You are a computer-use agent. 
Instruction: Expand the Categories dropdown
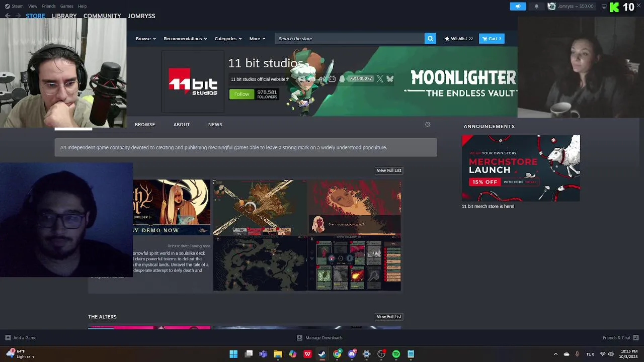228,39
